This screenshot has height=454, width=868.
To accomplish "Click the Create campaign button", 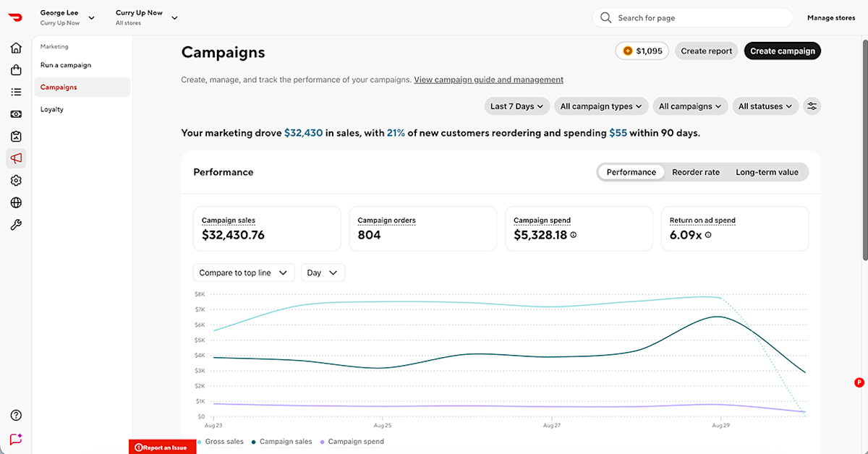I will pyautogui.click(x=783, y=51).
